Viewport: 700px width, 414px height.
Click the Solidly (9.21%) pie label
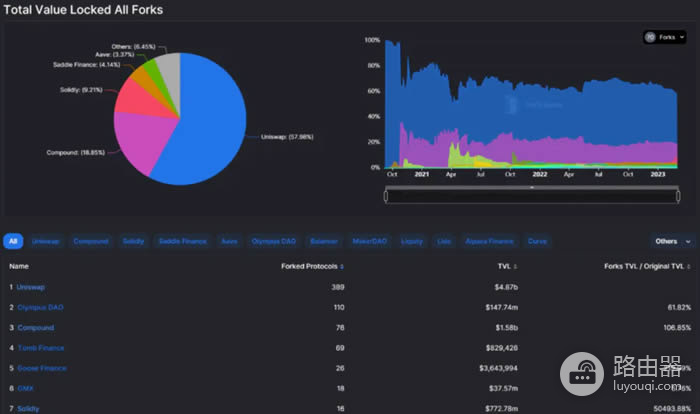click(x=81, y=90)
